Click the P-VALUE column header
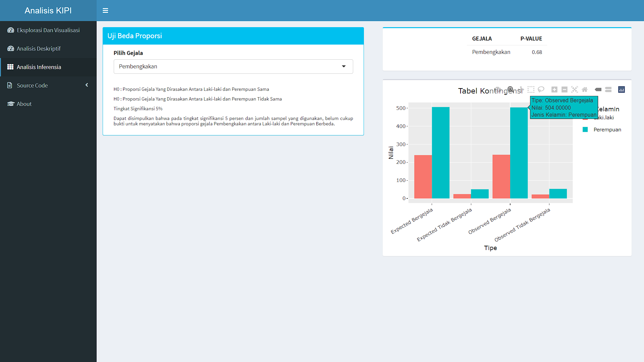Image resolution: width=644 pixels, height=362 pixels. coord(531,39)
